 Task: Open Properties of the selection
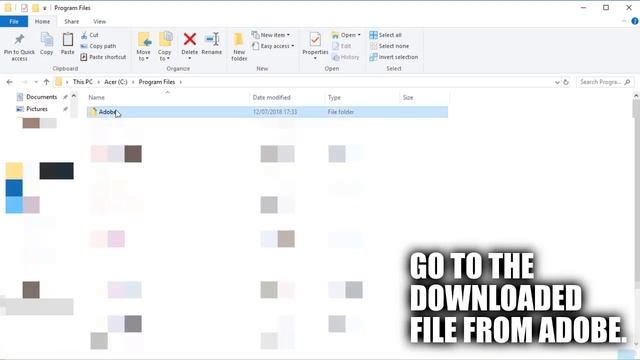pos(315,46)
